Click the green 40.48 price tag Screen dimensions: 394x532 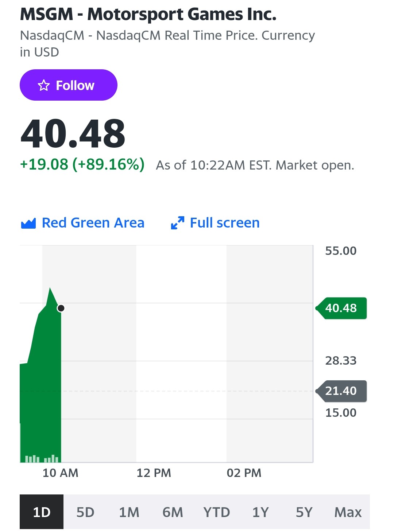pyautogui.click(x=341, y=308)
